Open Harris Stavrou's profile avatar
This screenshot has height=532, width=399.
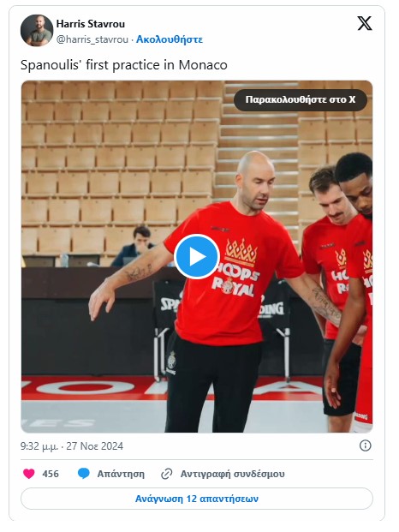(x=37, y=30)
